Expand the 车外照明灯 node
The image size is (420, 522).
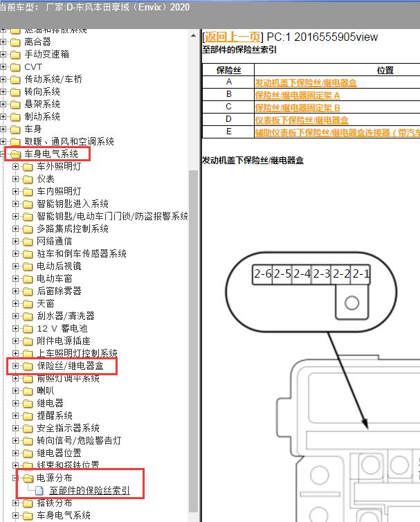[15, 166]
